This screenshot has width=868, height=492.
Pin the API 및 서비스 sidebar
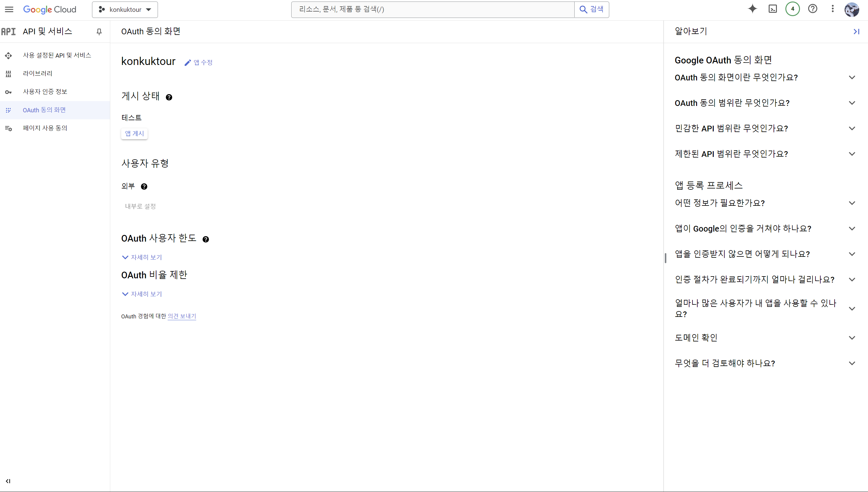coord(99,32)
